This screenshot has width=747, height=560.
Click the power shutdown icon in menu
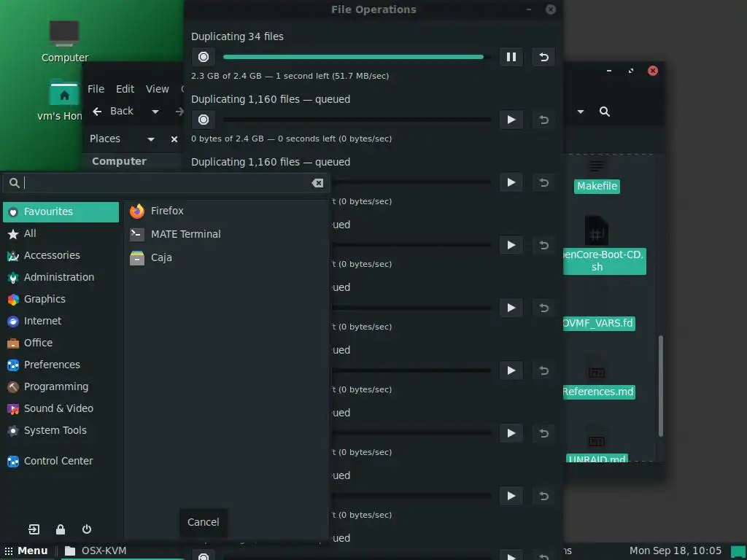click(87, 529)
